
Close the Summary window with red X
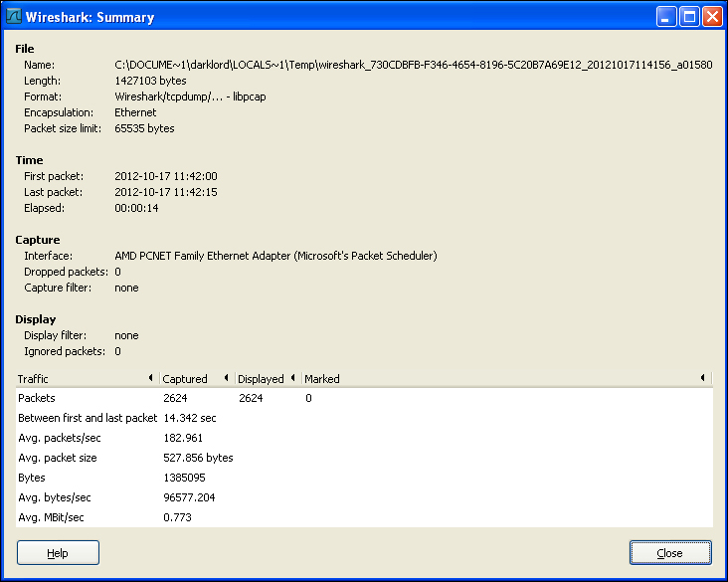(712, 17)
